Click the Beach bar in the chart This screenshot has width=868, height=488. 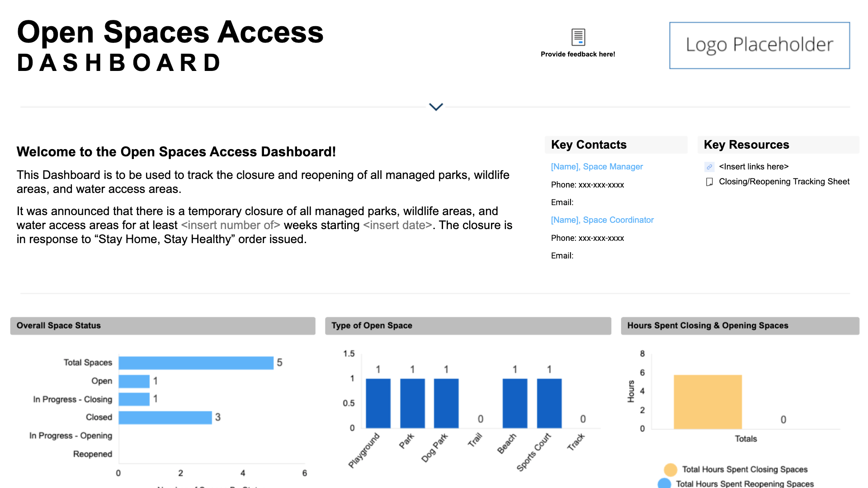pos(515,404)
